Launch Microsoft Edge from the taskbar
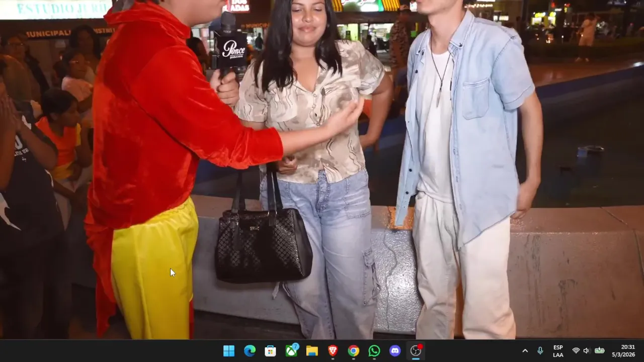This screenshot has width=644, height=362. 250,351
